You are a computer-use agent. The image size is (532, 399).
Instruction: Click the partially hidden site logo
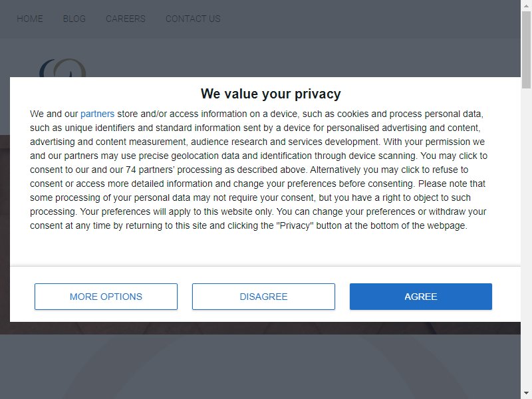[x=63, y=68]
